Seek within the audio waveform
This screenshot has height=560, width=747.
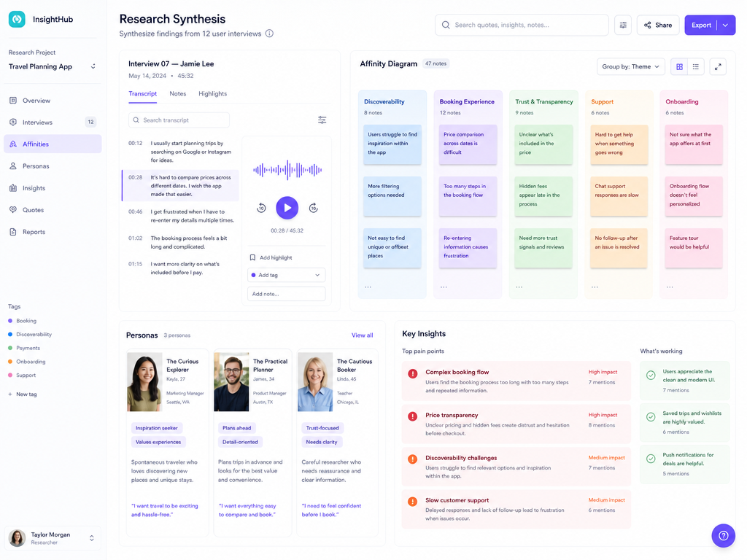(287, 169)
